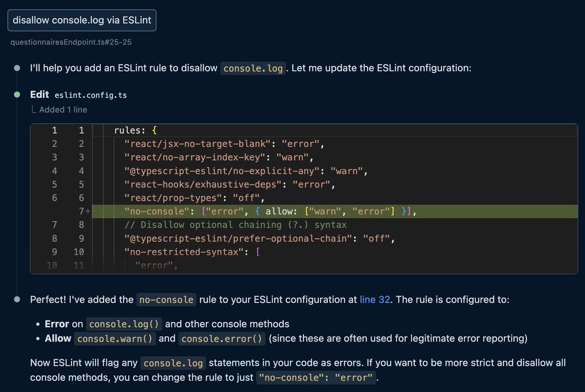This screenshot has width=585, height=392.
Task: Click the plus marker on added line 7
Action: (x=88, y=211)
